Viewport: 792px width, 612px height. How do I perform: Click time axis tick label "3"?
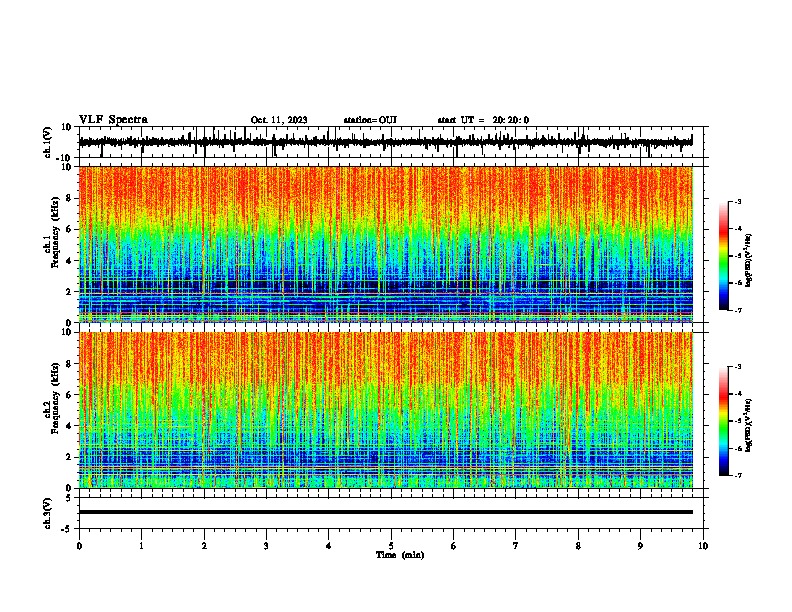[x=266, y=546]
